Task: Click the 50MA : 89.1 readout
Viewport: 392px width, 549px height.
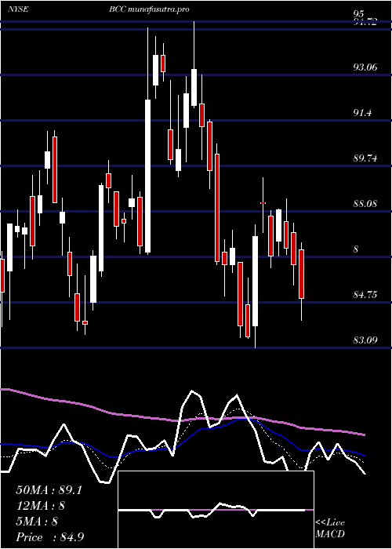Action: click(49, 490)
